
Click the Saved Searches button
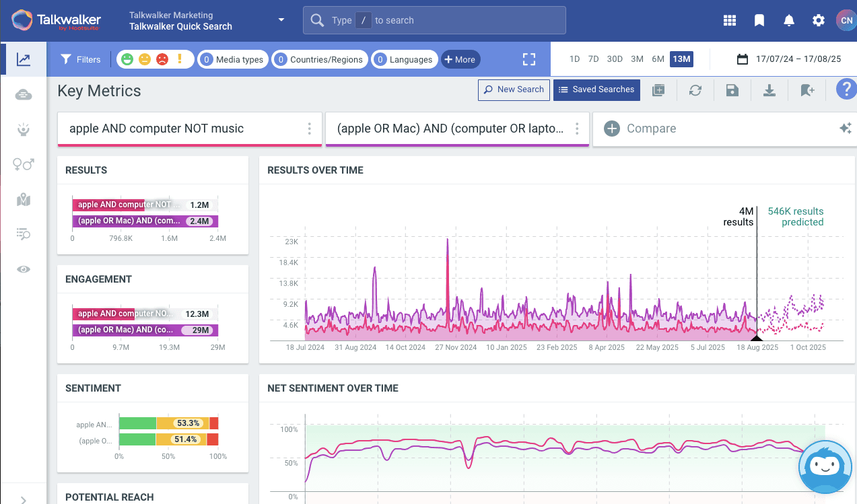click(596, 89)
